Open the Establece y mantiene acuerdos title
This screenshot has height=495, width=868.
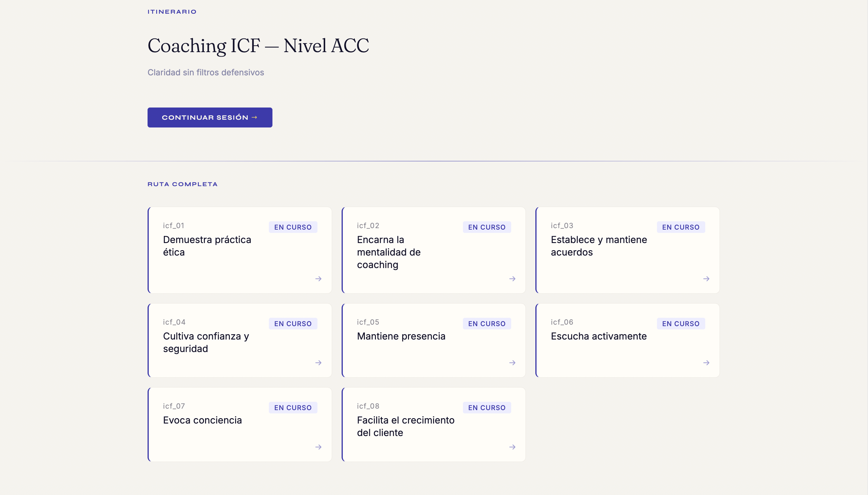click(599, 246)
